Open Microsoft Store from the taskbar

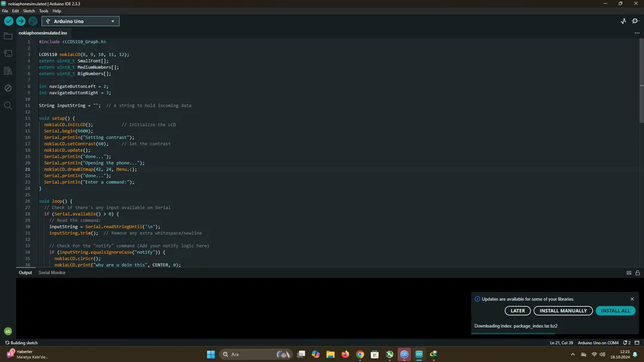pyautogui.click(x=374, y=354)
